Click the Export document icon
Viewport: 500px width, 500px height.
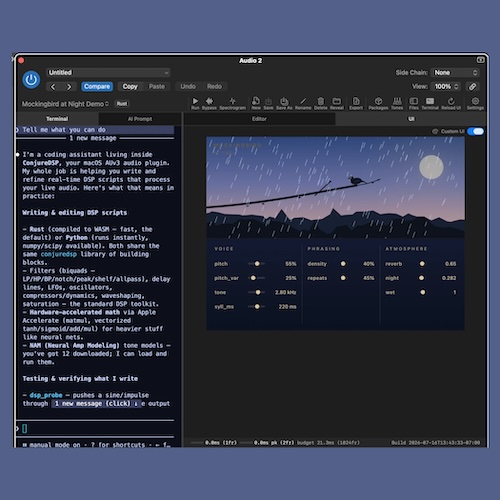(356, 101)
